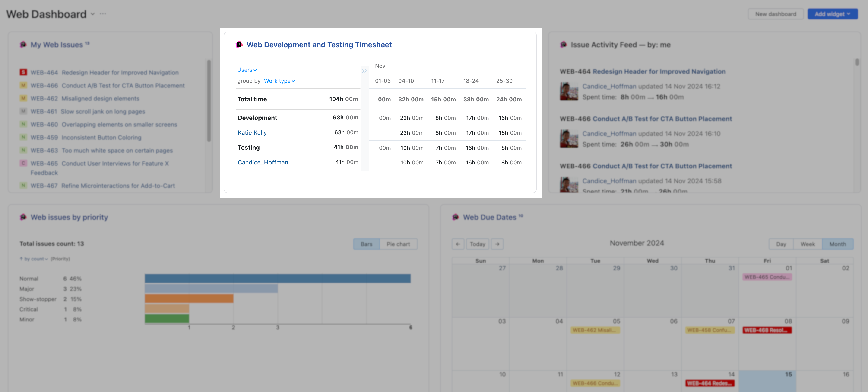Click the Today button in calendar
Viewport: 868px width, 392px height.
pos(478,244)
